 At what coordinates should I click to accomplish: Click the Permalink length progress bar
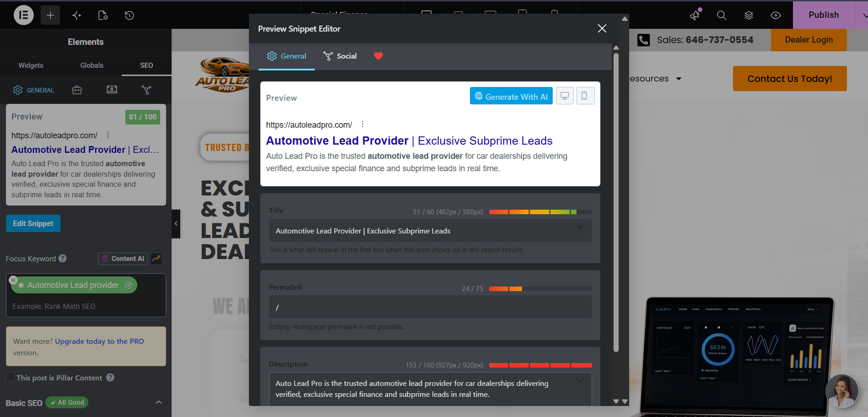[x=540, y=289]
